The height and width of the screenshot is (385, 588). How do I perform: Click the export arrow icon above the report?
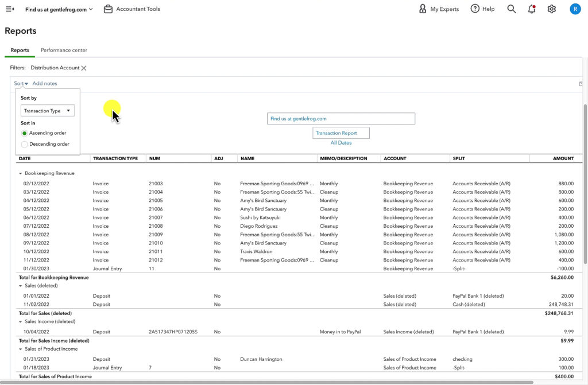point(581,84)
